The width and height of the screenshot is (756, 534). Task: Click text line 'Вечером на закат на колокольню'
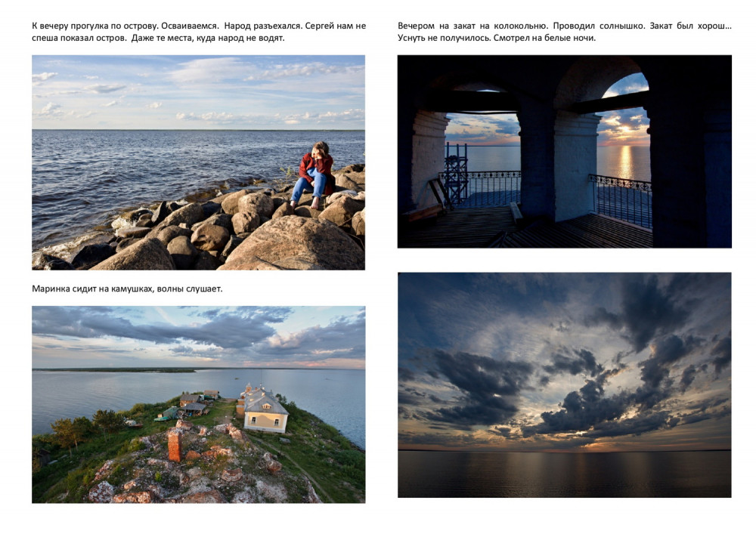pyautogui.click(x=565, y=26)
